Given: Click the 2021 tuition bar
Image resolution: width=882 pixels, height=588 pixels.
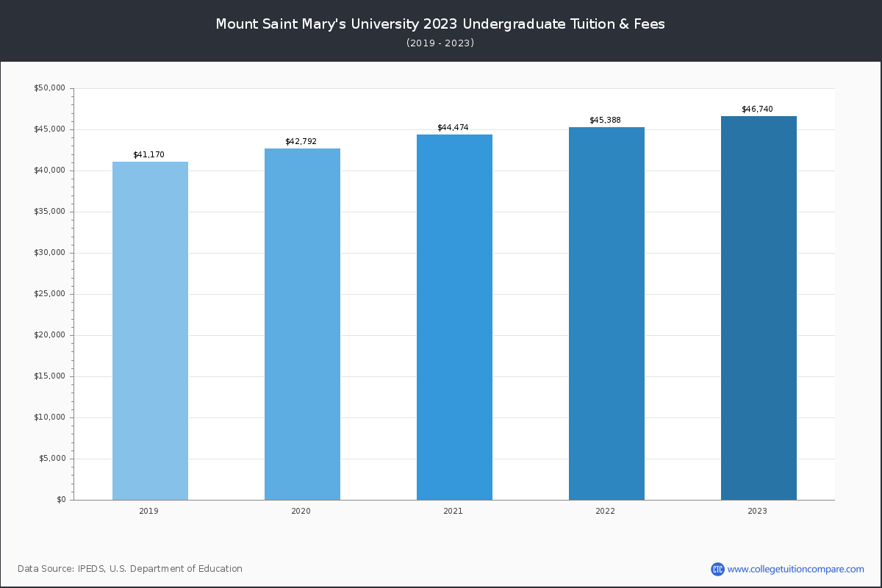Looking at the screenshot, I should [454, 318].
